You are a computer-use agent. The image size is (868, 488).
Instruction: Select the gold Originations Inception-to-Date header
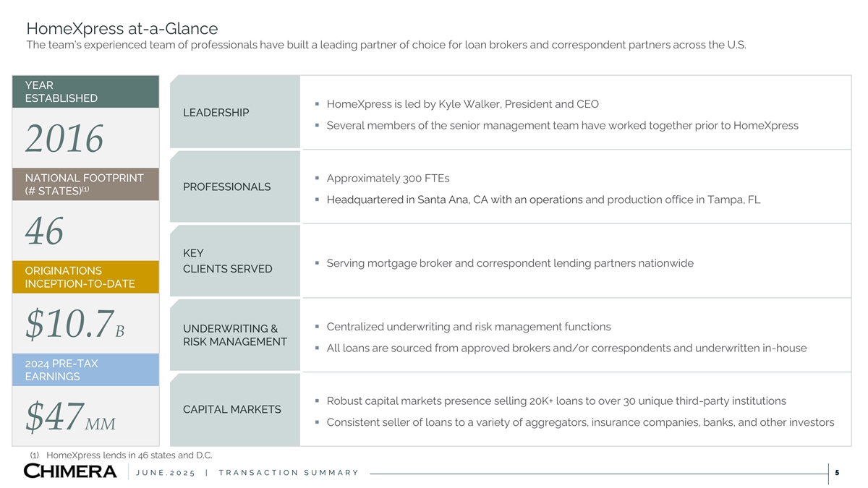[86, 277]
